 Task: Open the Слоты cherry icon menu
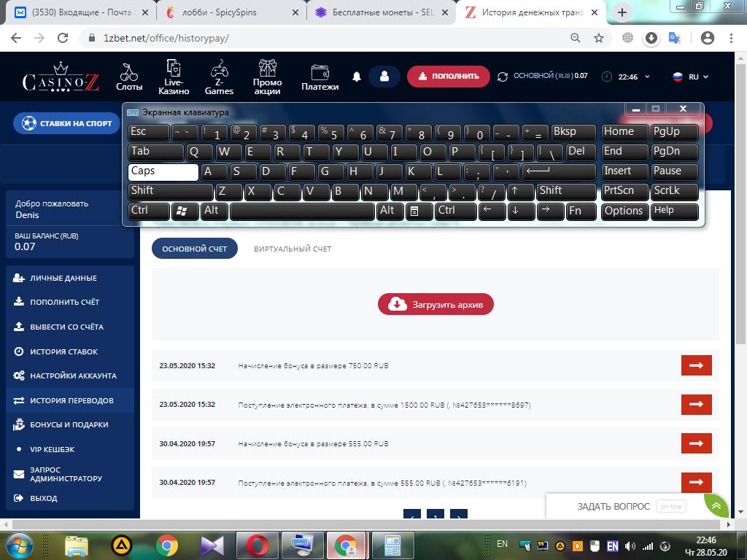point(129,76)
